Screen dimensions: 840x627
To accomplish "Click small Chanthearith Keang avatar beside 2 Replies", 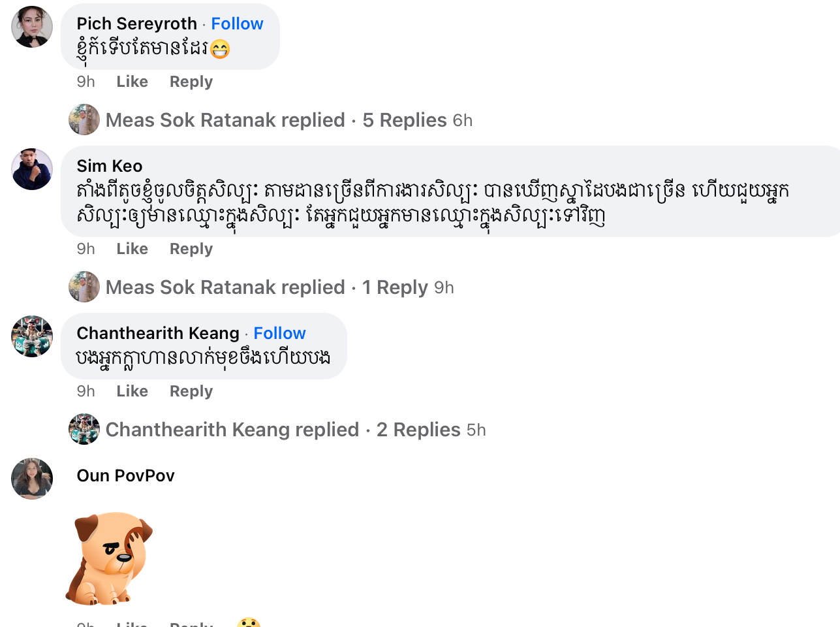I will click(84, 429).
